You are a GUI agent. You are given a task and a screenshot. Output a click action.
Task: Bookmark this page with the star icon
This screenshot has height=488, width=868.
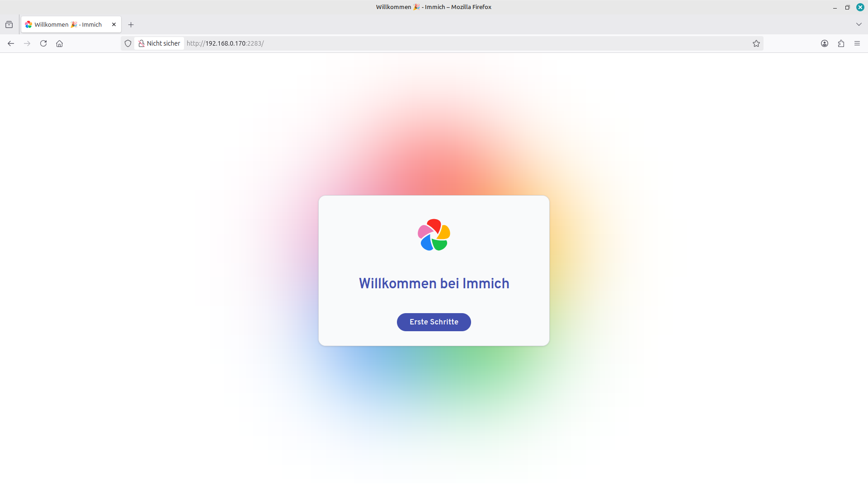756,43
